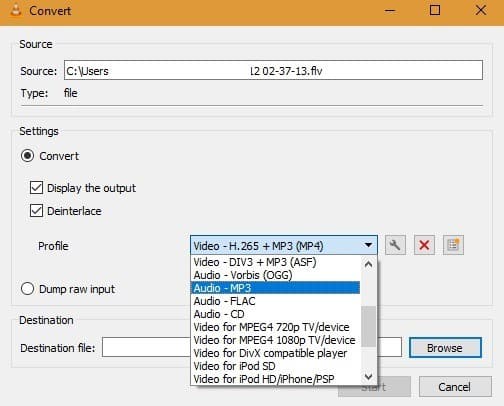Screen dimensions: 504x406
Task: Choose Video - DIV3 + MP3 (ASF) profile
Action: tap(275, 262)
